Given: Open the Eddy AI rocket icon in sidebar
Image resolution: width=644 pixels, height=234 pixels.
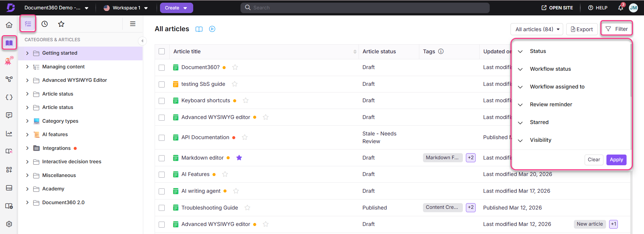Looking at the screenshot, I should pyautogui.click(x=9, y=61).
